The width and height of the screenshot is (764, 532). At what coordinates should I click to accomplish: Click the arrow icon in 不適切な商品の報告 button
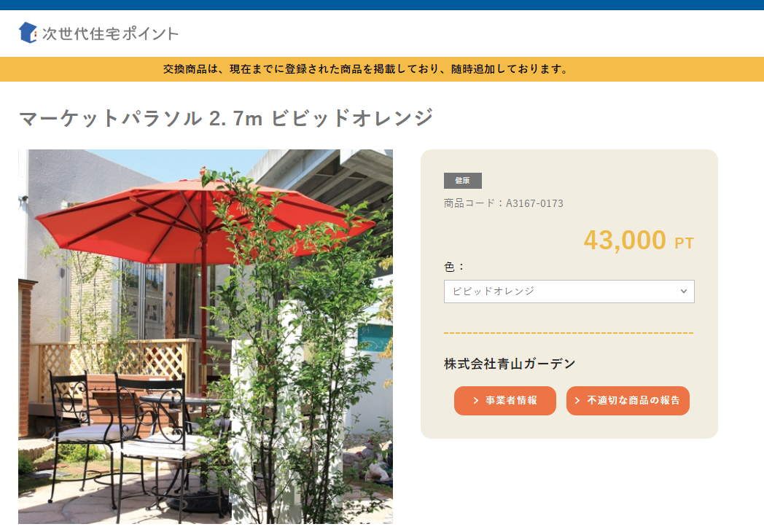(577, 401)
